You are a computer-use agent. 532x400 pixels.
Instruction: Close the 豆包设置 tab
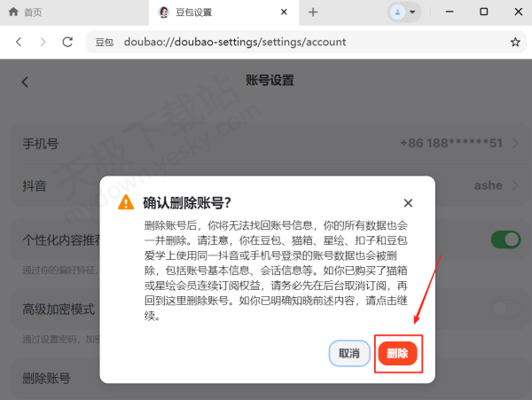point(284,12)
